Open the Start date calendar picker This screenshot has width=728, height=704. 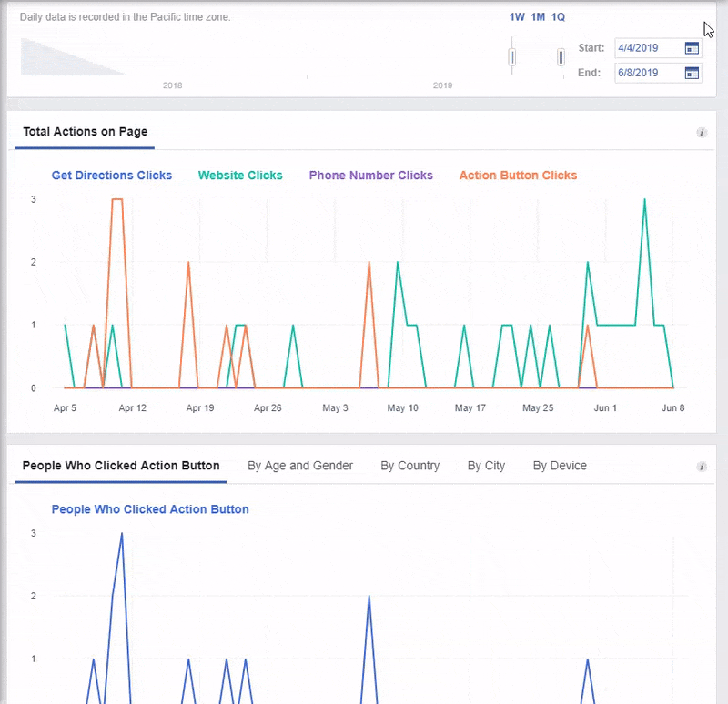click(x=692, y=48)
